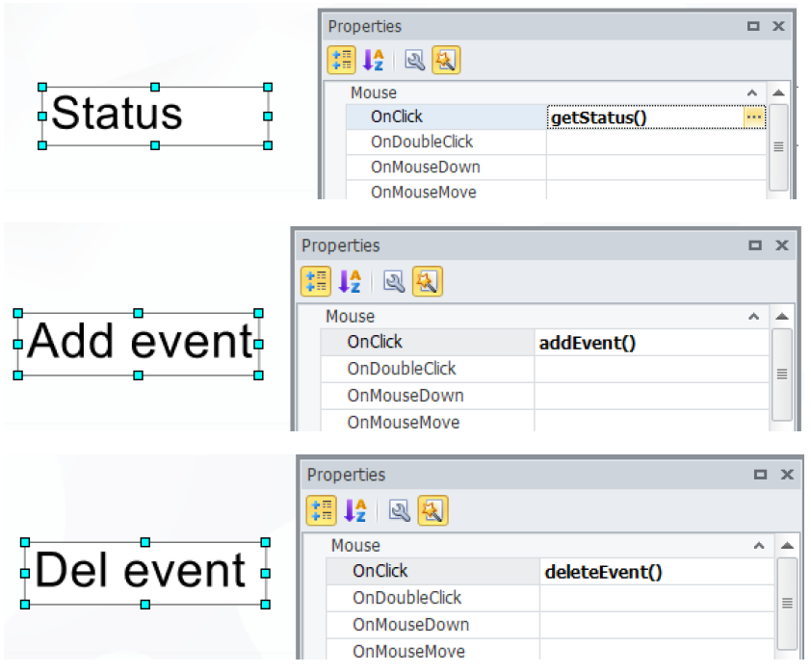Click OnMouseDown value cell in addEvent panel
The image size is (811, 672).
pos(652,396)
